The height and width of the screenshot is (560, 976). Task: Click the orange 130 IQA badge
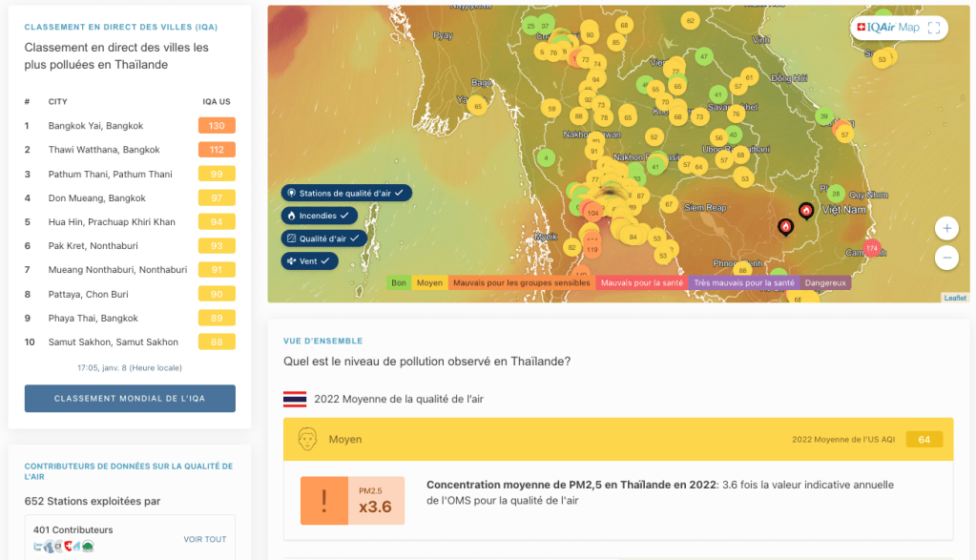tap(217, 126)
